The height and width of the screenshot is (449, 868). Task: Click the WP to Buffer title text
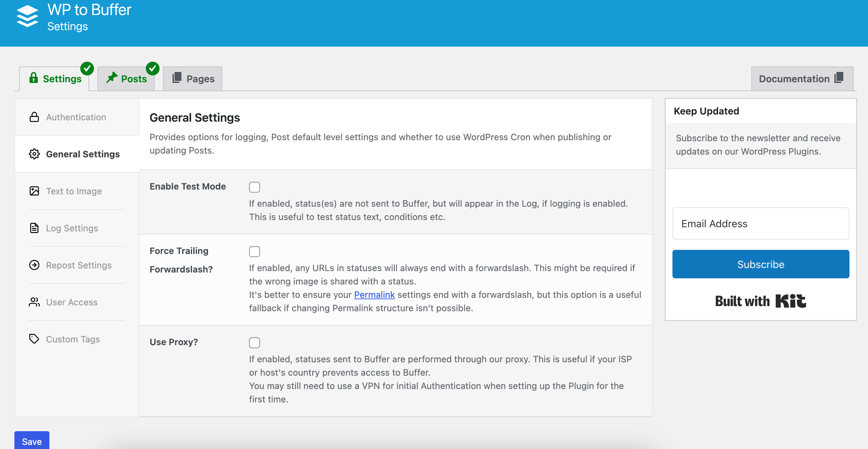point(89,10)
